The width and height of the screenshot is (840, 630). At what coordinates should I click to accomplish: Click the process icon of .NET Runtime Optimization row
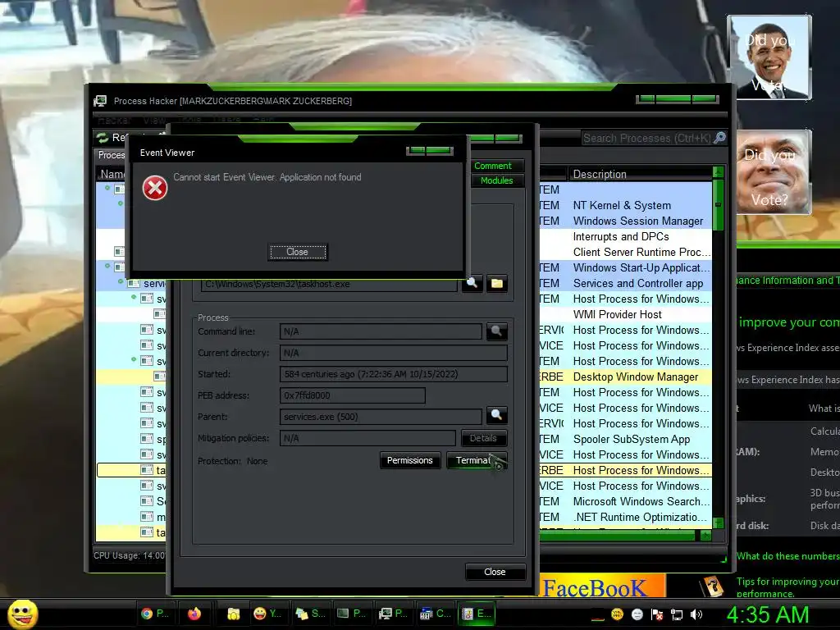click(x=147, y=517)
